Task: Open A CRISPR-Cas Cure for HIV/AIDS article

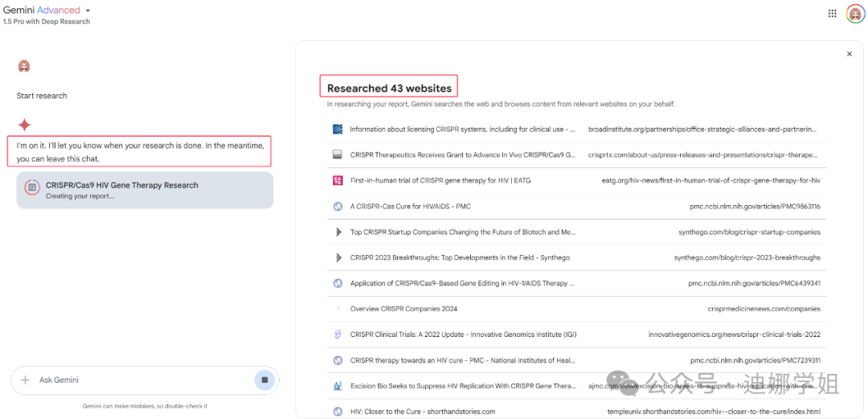Action: (x=410, y=206)
